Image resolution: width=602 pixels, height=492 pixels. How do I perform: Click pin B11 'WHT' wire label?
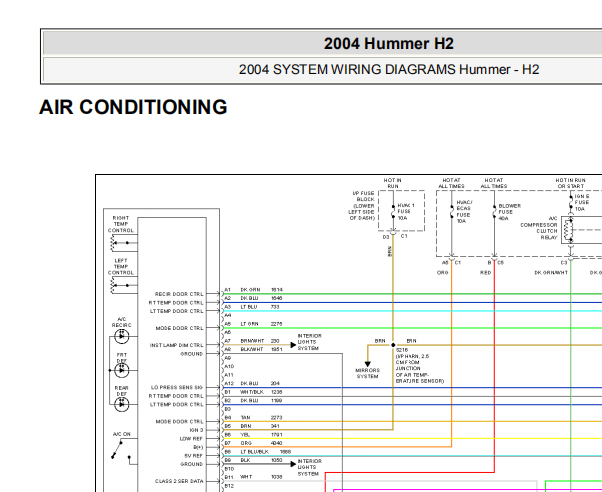tap(246, 477)
